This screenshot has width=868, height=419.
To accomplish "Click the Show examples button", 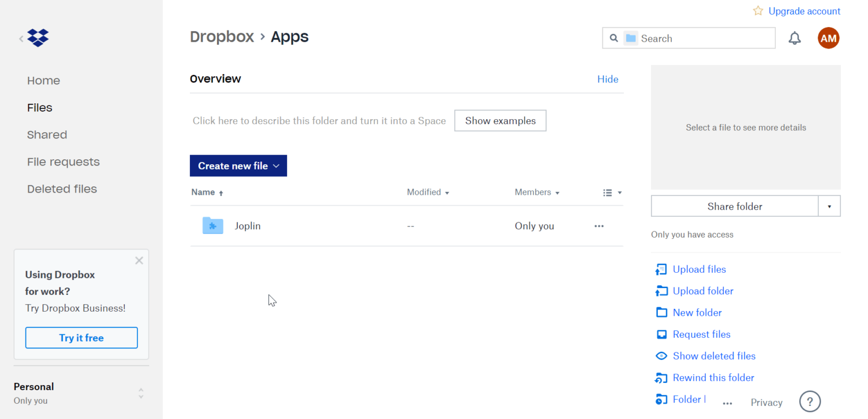I will click(500, 120).
